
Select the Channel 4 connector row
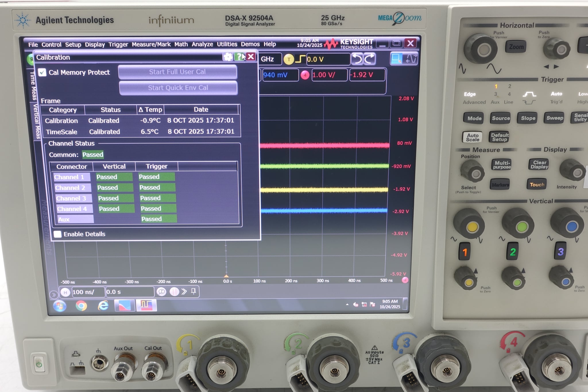pyautogui.click(x=74, y=209)
